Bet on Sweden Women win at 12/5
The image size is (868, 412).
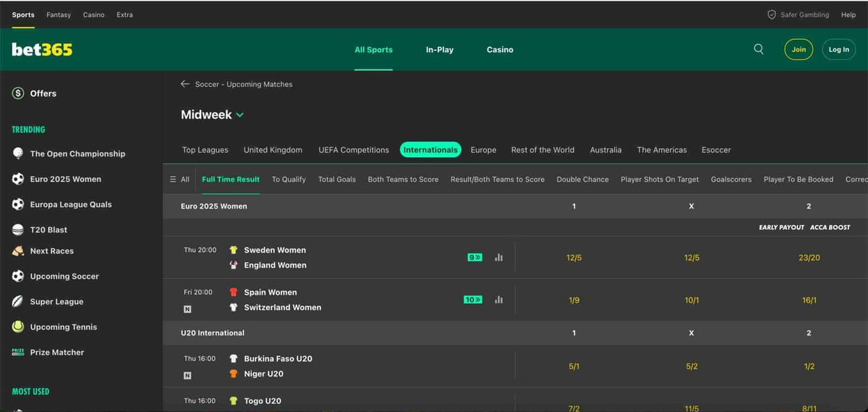[x=574, y=258]
